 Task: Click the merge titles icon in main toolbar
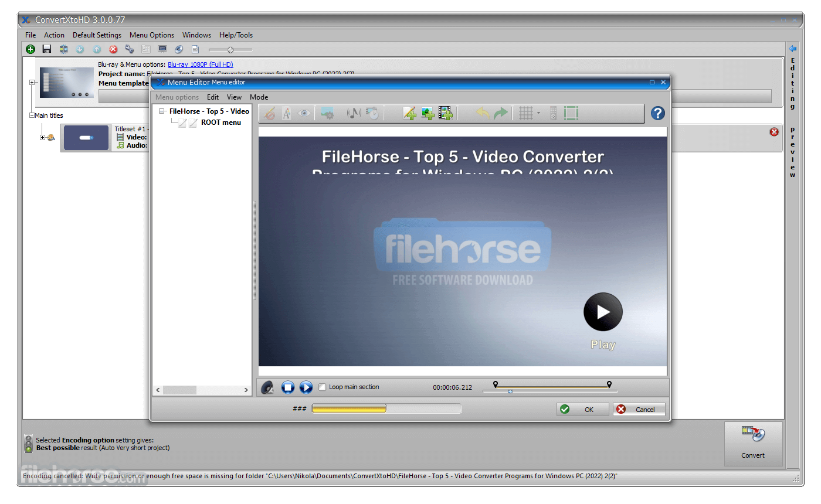click(63, 50)
